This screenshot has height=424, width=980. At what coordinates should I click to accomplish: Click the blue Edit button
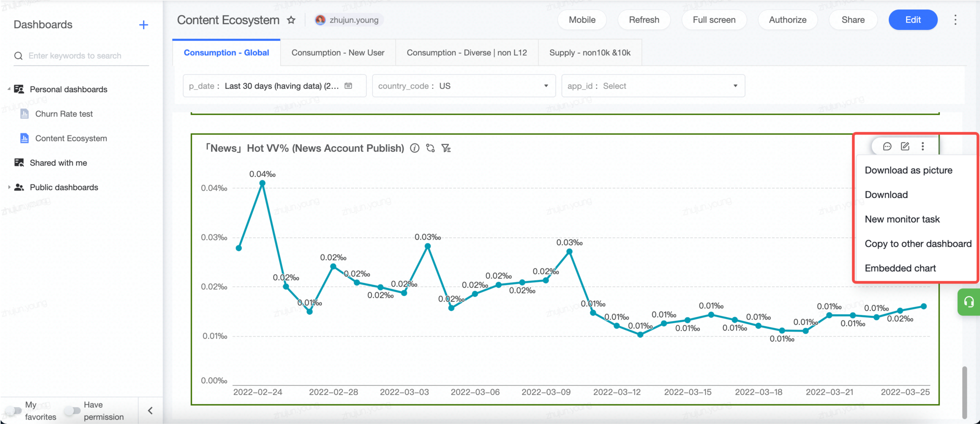pyautogui.click(x=913, y=20)
